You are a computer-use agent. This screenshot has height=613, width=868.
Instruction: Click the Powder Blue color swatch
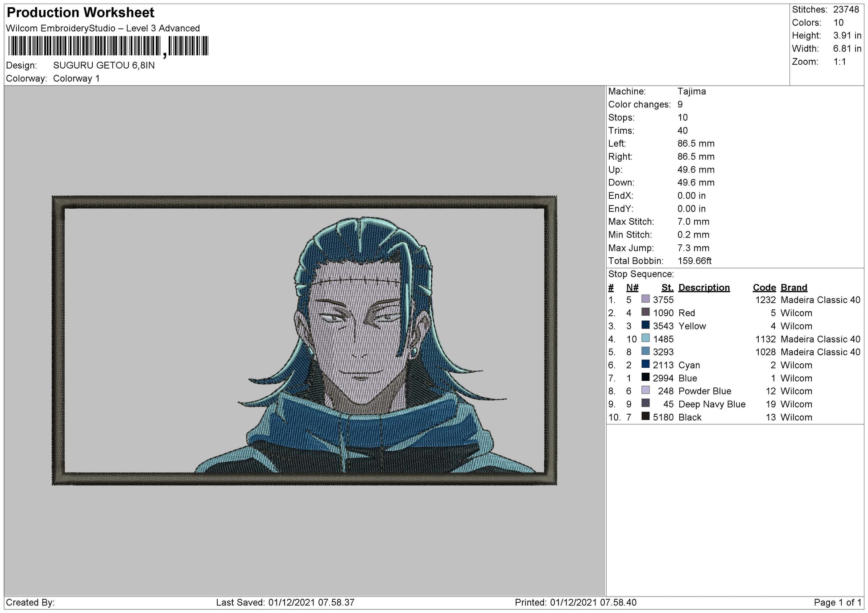[645, 390]
